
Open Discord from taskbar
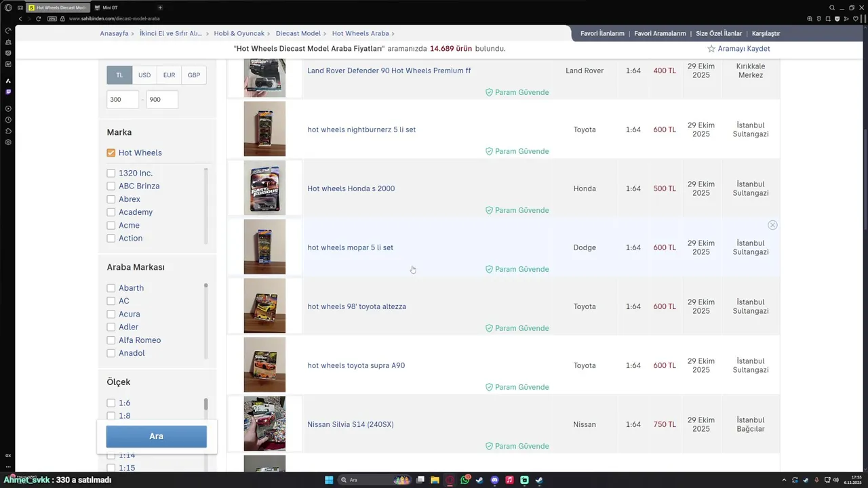click(494, 480)
